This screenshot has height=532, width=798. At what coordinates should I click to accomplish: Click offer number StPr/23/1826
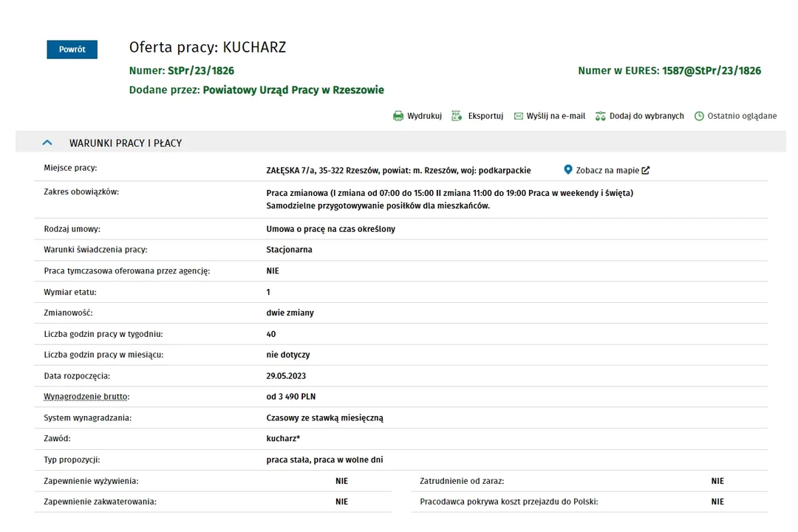pos(201,71)
